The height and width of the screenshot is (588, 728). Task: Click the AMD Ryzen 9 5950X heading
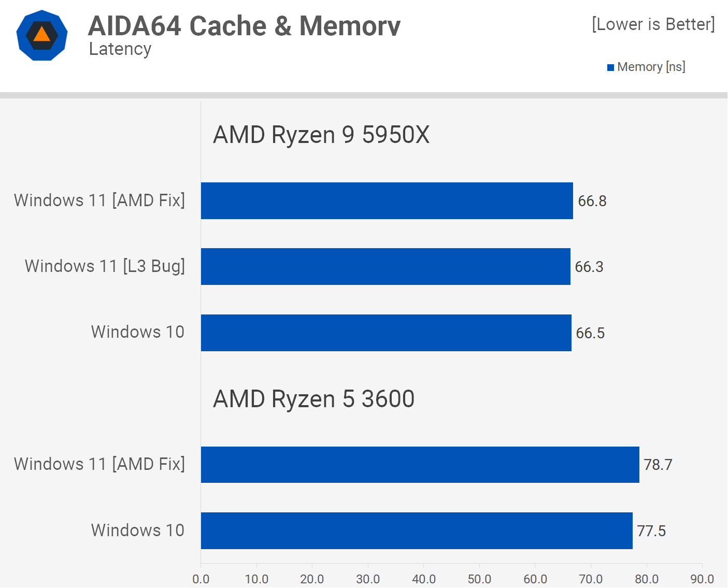click(x=321, y=135)
